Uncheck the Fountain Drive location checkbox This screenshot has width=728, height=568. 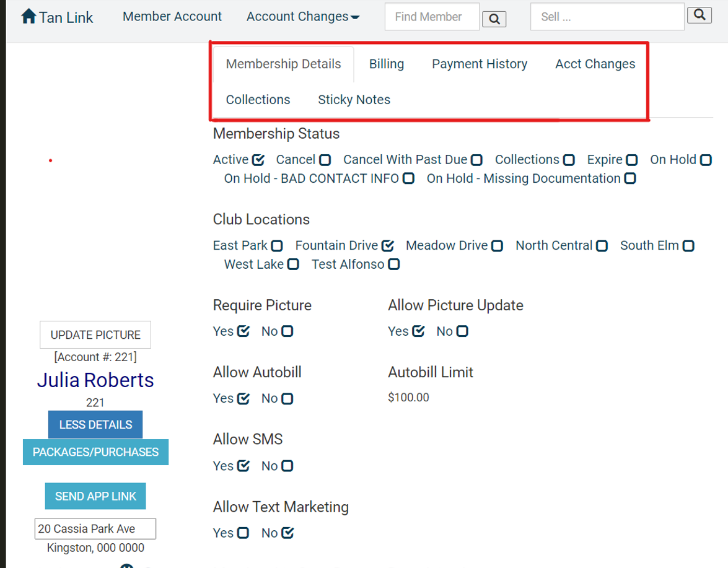click(x=388, y=246)
